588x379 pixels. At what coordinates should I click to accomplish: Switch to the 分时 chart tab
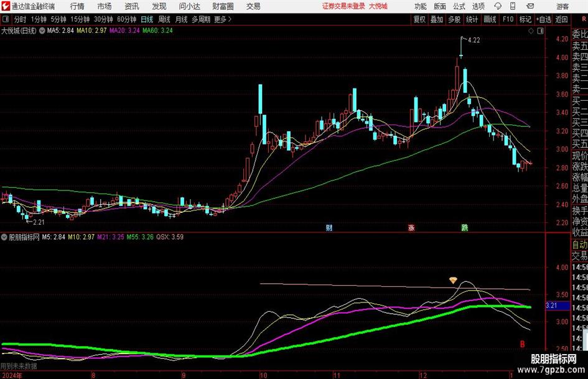point(21,19)
